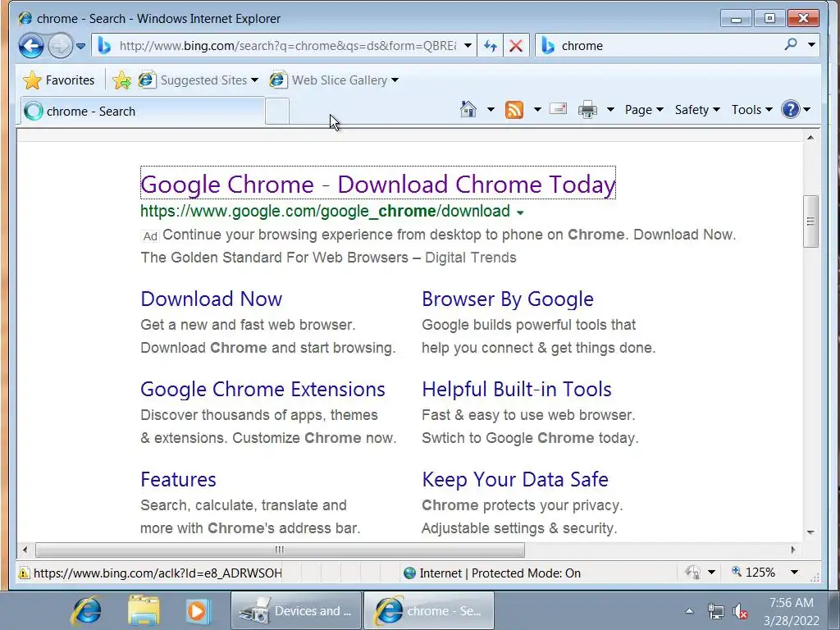The height and width of the screenshot is (630, 840).
Task: Click the vertical scrollbar thumb
Action: click(810, 221)
